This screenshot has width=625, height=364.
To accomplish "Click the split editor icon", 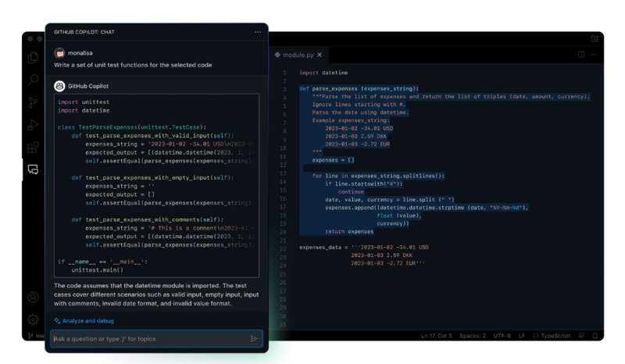I will [x=580, y=55].
